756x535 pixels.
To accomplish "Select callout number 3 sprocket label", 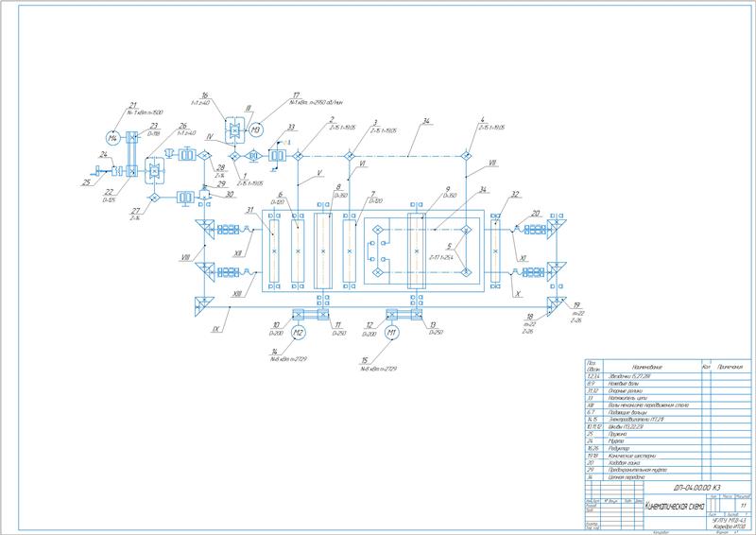I will pyautogui.click(x=375, y=123).
